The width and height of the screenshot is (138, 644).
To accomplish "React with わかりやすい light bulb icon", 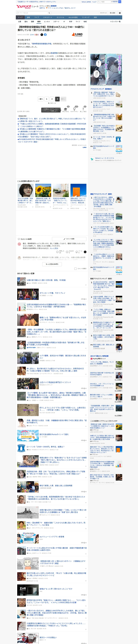I will [74, 109].
